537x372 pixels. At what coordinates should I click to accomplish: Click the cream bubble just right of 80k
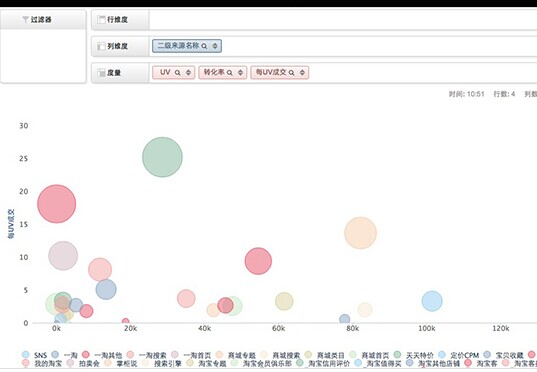point(365,310)
